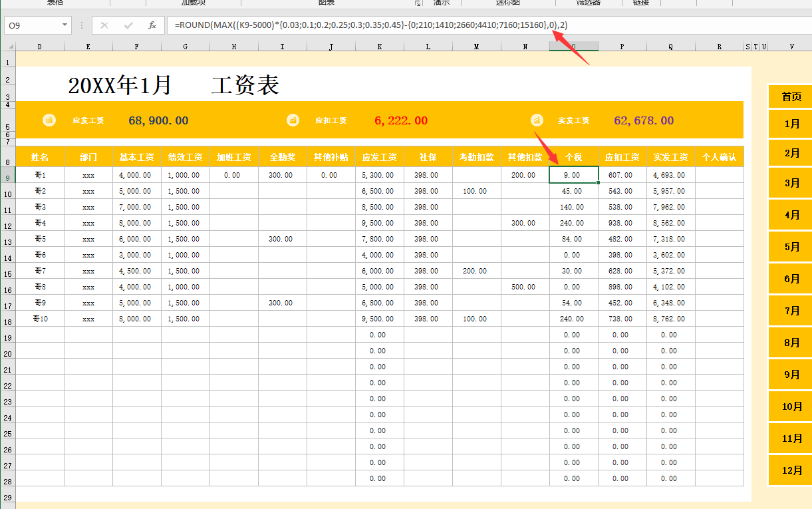
Task: Jump to the 9月 sheet button
Action: click(791, 375)
